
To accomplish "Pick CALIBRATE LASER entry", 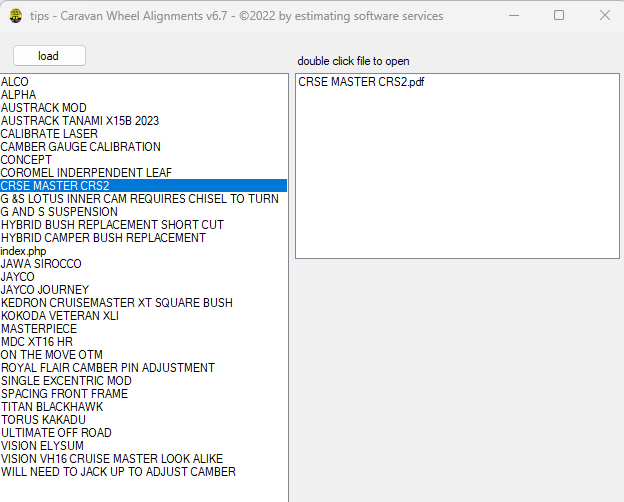I will pyautogui.click(x=144, y=134).
